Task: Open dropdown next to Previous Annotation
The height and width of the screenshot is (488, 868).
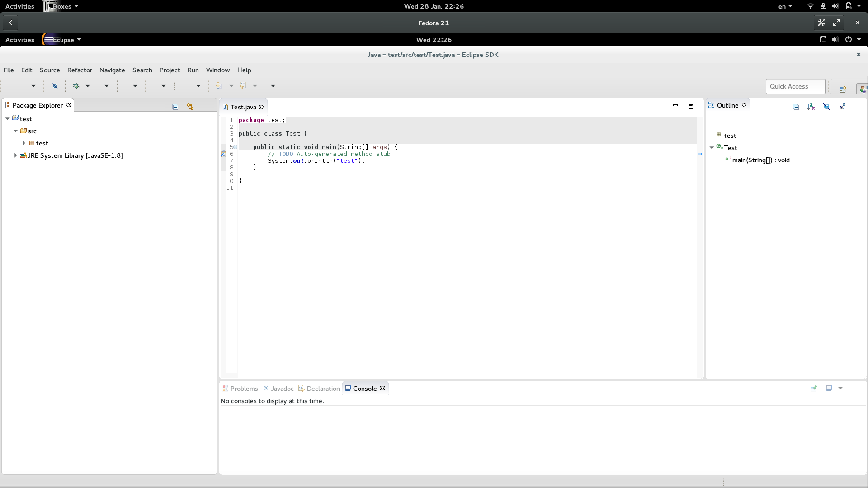Action: point(255,86)
